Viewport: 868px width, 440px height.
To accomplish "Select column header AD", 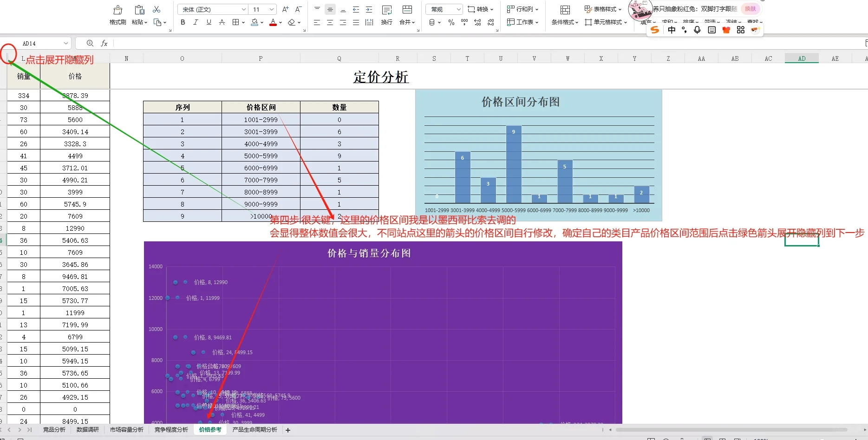I will tap(802, 58).
